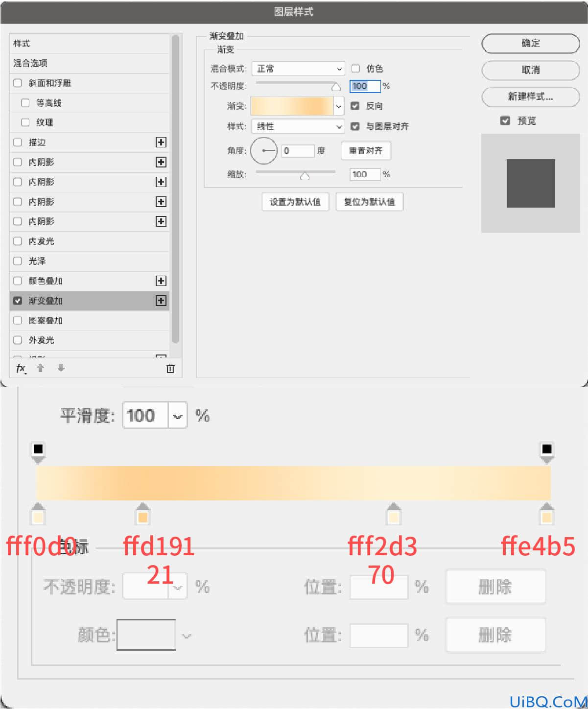This screenshot has height=709, width=588.
Task: Select the leftmost color stop below gradient bar
Action: click(x=38, y=514)
